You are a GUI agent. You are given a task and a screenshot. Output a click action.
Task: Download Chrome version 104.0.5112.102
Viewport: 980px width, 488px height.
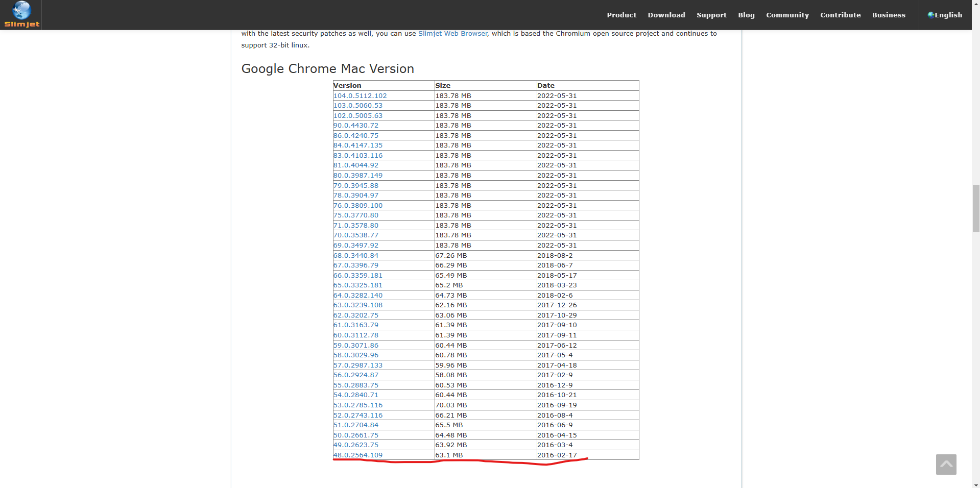[x=360, y=96]
